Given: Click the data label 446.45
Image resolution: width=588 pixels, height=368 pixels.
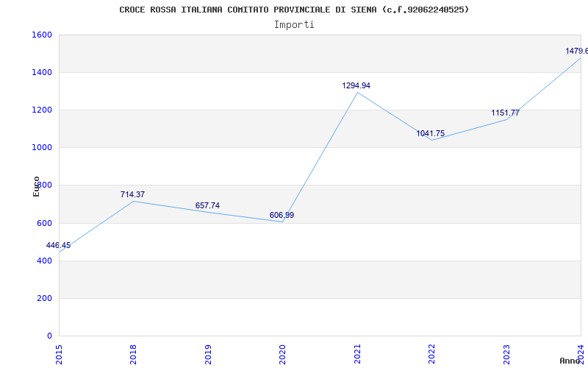Looking at the screenshot, I should pyautogui.click(x=58, y=245).
